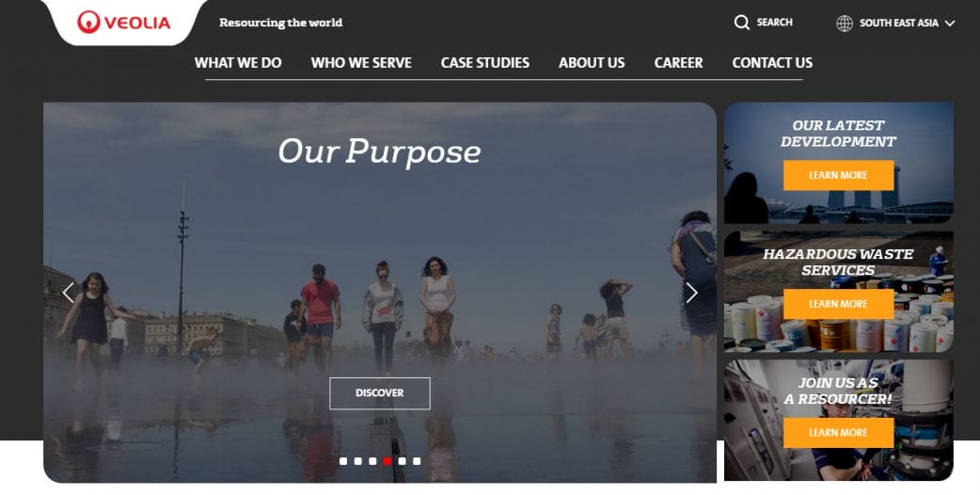Select the second carousel slide dot
The width and height of the screenshot is (980, 495).
point(357,461)
